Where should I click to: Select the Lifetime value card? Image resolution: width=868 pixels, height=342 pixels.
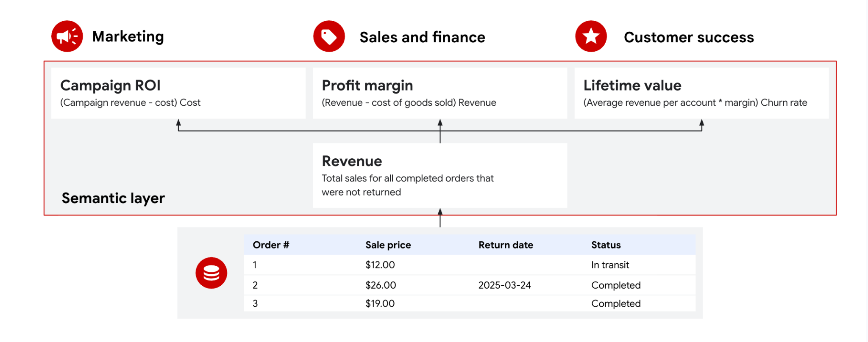pyautogui.click(x=701, y=93)
